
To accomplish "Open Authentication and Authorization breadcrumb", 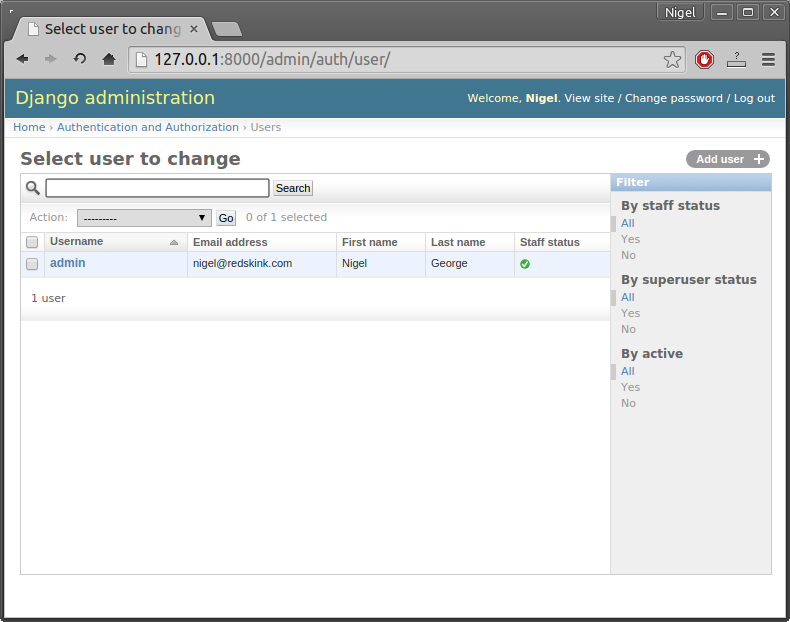I will coord(148,127).
